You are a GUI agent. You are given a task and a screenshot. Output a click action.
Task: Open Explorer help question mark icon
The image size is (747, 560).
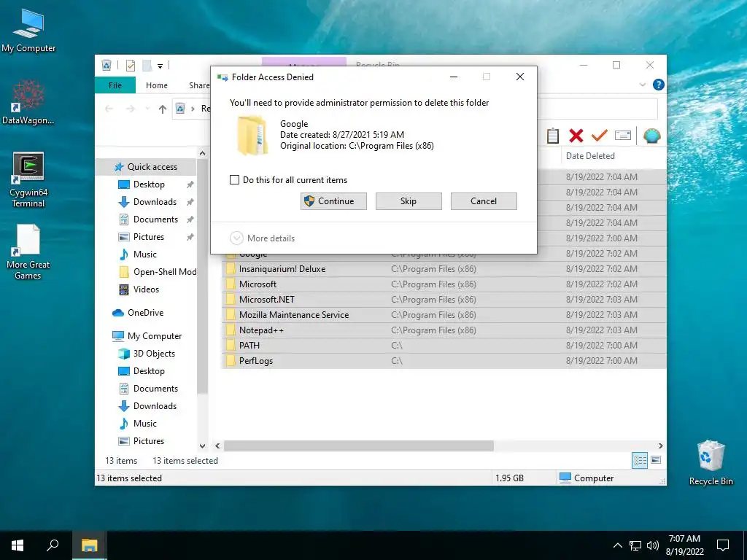click(659, 85)
